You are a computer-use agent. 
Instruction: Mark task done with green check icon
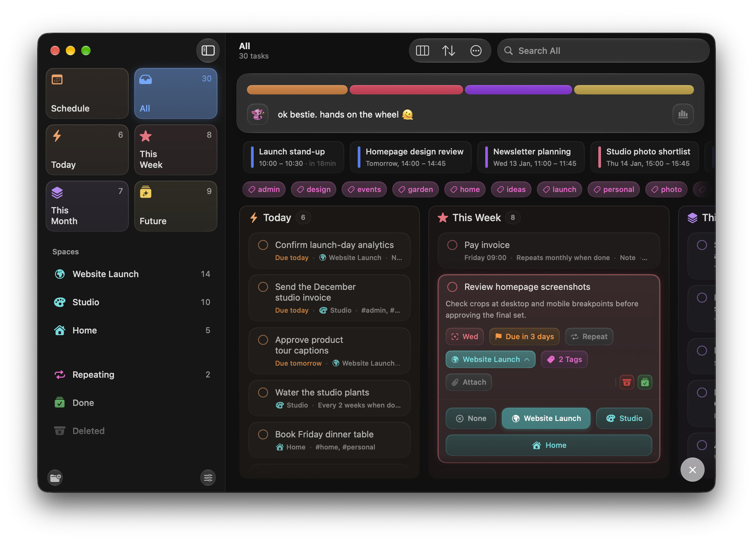645,382
